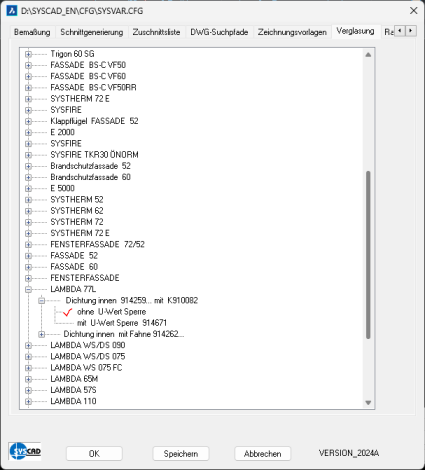Click the Speichern button
Image resolution: width=425 pixels, height=470 pixels.
[181, 454]
